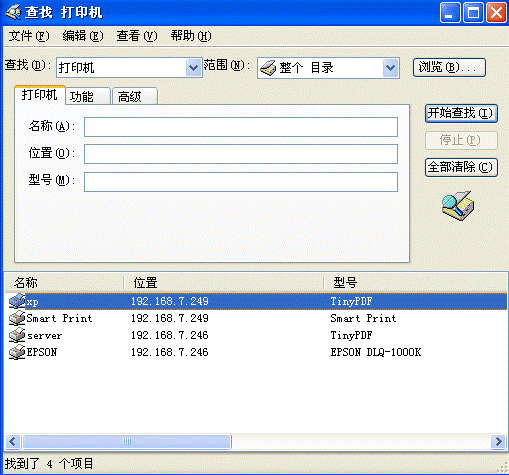Click the 型号(M) input field
Screen dimensions: 509x475
click(241, 182)
